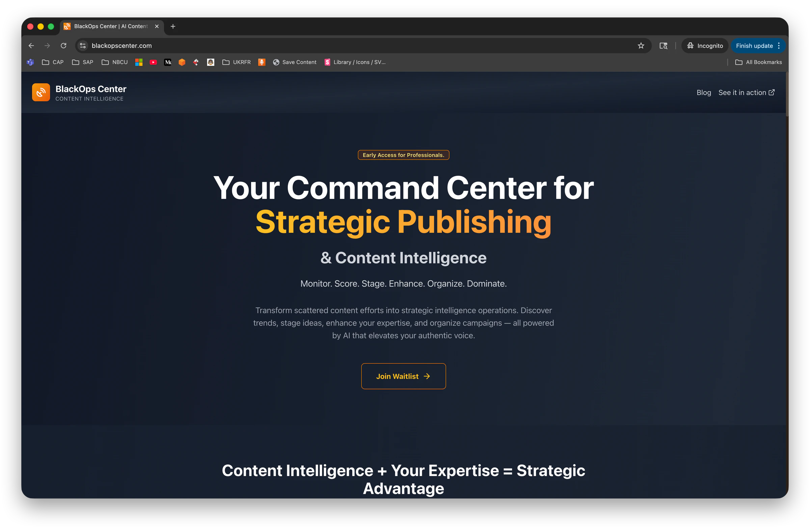The width and height of the screenshot is (810, 532).
Task: Click the Incognito mode indicator
Action: click(705, 45)
